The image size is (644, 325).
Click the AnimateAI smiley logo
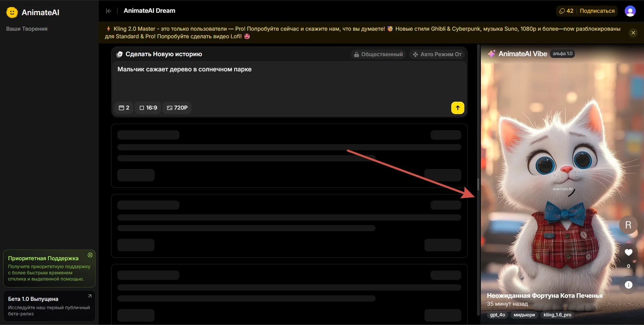[x=12, y=12]
